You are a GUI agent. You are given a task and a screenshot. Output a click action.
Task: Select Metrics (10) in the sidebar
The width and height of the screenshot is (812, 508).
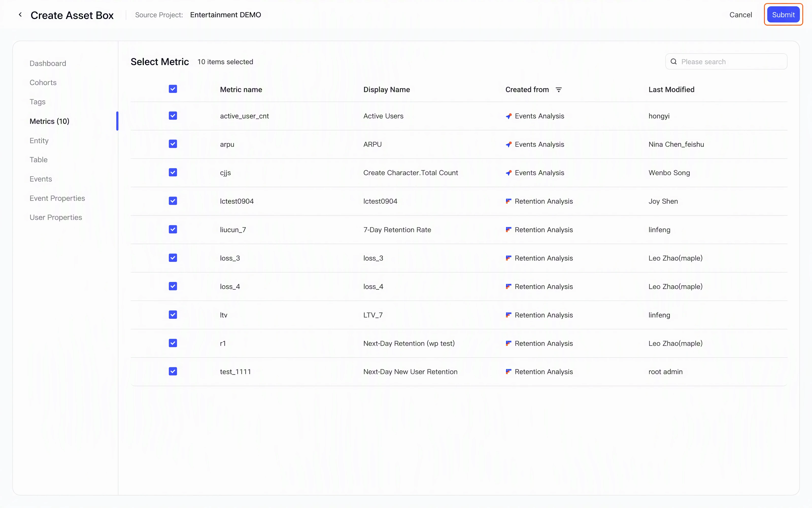[49, 121]
